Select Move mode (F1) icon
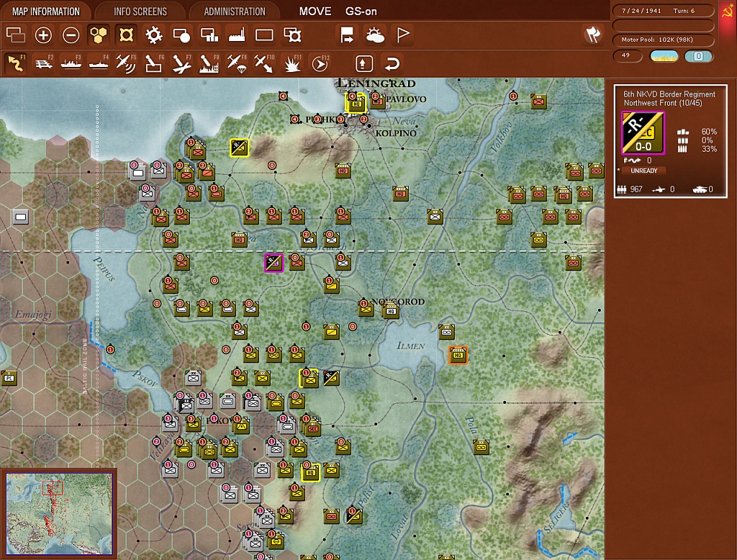737x560 pixels. (x=16, y=63)
